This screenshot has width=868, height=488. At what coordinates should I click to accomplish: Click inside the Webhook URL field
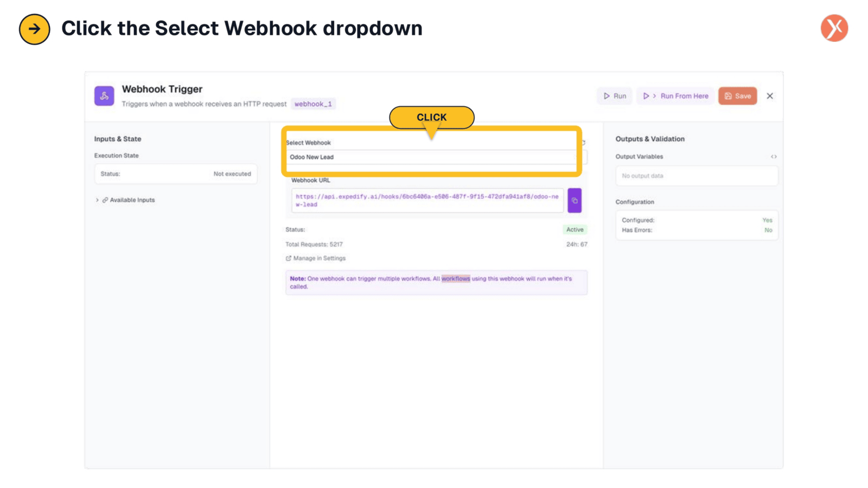click(427, 201)
